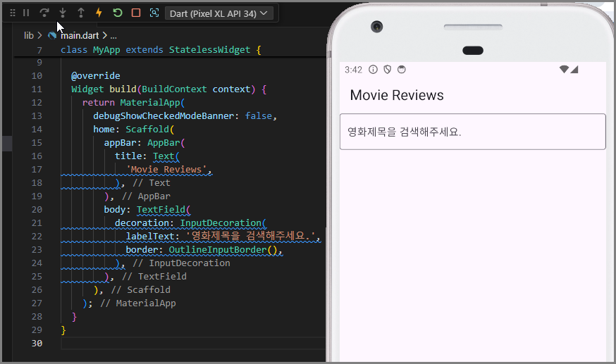
Task: Stop debugging with red square icon
Action: 136,13
